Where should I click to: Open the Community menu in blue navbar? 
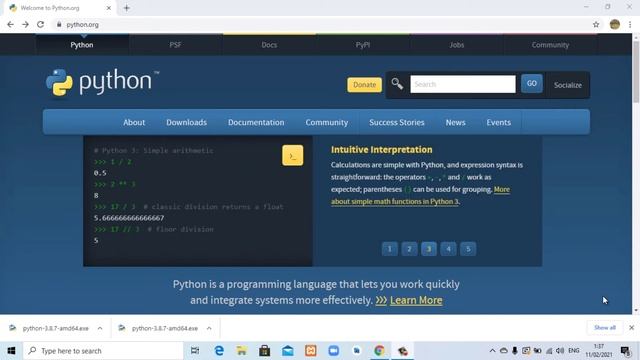pyautogui.click(x=327, y=122)
